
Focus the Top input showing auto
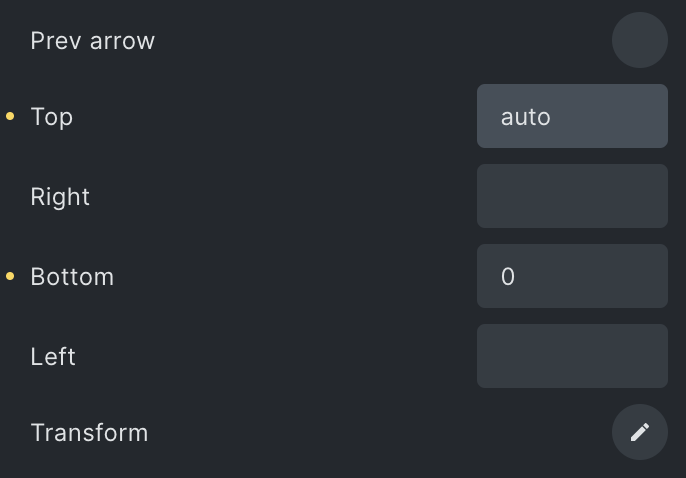pyautogui.click(x=572, y=116)
